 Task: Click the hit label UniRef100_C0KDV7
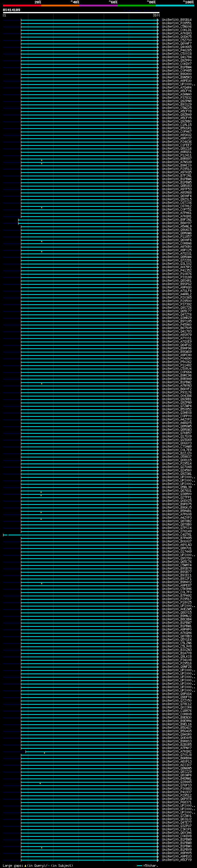coord(177,64)
